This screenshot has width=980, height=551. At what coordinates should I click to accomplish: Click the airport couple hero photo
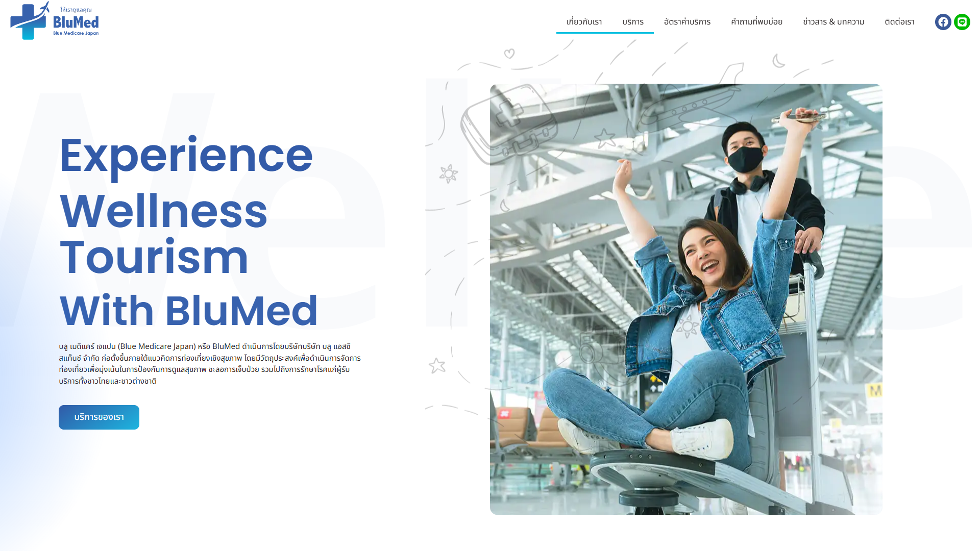[686, 299]
